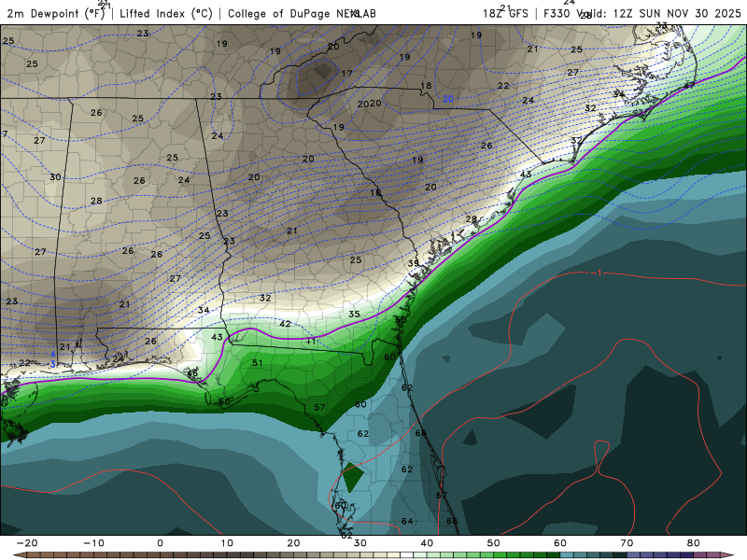Image resolution: width=747 pixels, height=560 pixels.
Task: Pick the white swatch in the color bar
Action: tap(406, 555)
